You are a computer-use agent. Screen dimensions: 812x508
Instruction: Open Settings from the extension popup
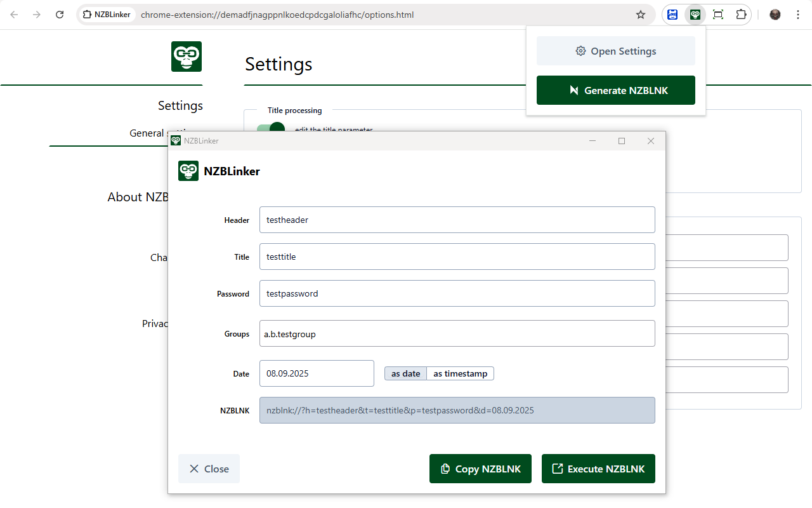[615, 51]
